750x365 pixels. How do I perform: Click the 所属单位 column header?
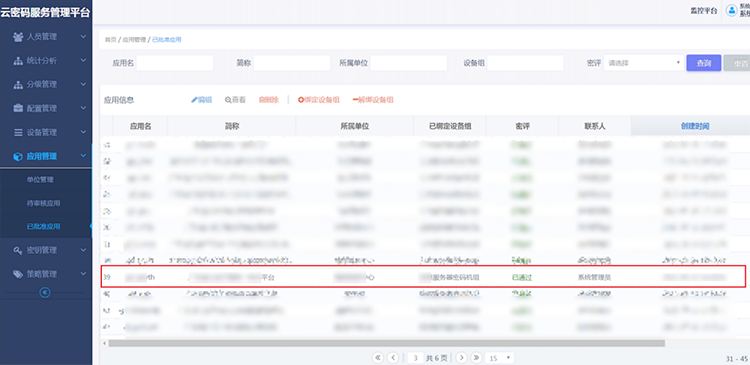(354, 126)
